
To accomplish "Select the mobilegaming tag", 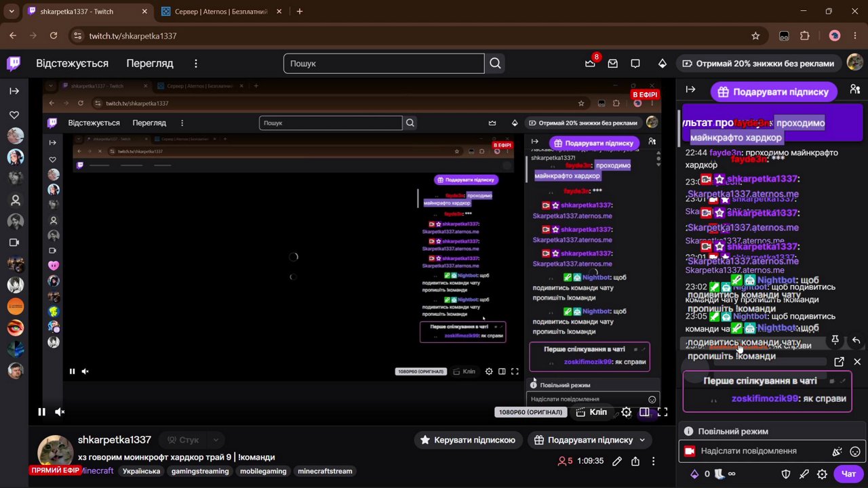I will coord(263,471).
